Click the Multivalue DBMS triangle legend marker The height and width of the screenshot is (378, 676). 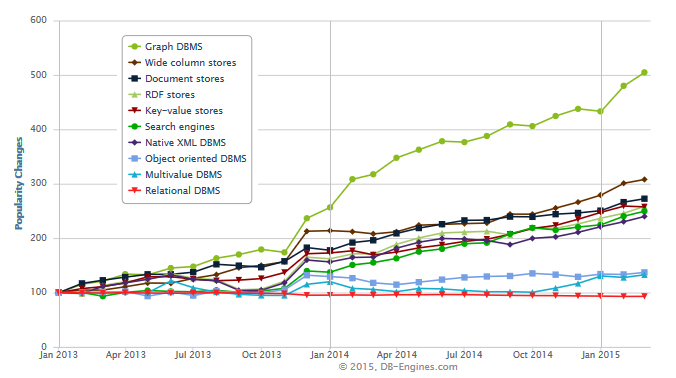(135, 175)
